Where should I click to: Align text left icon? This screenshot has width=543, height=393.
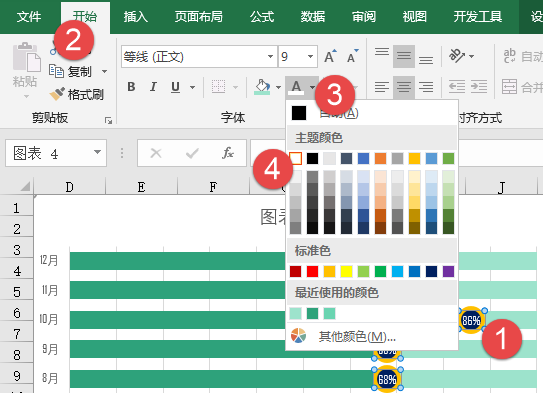coord(382,87)
